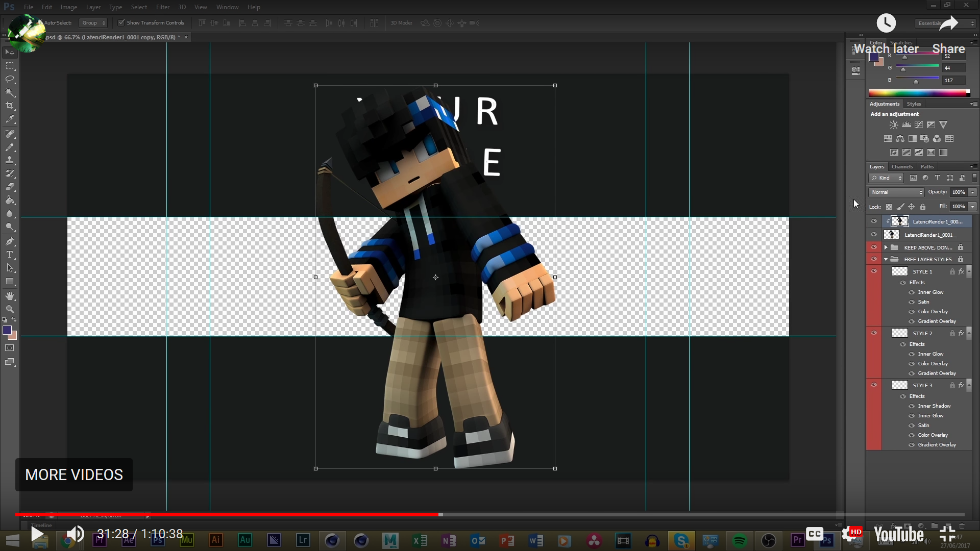Select the Rectangle shape tool
This screenshot has width=980, height=551.
coord(10,282)
